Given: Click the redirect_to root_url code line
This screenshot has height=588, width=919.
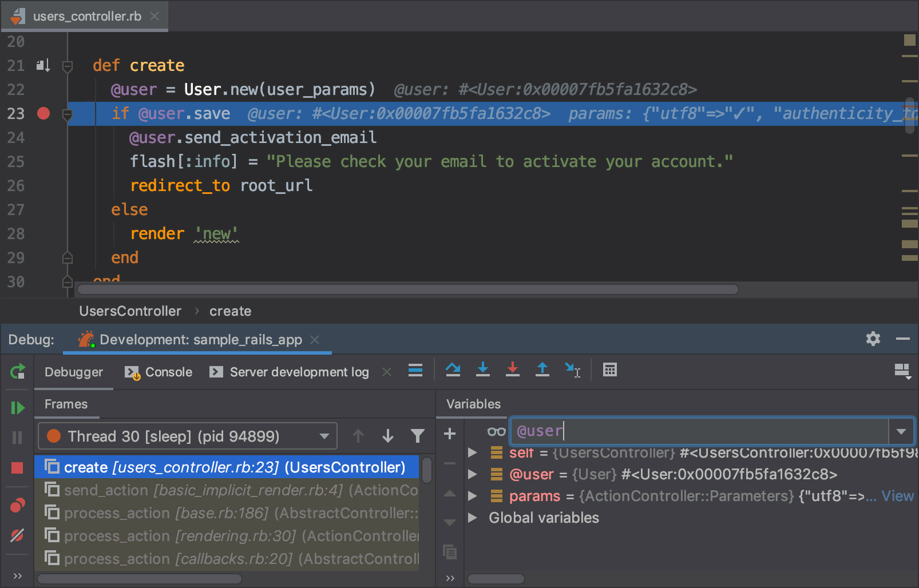Looking at the screenshot, I should pyautogui.click(x=221, y=185).
